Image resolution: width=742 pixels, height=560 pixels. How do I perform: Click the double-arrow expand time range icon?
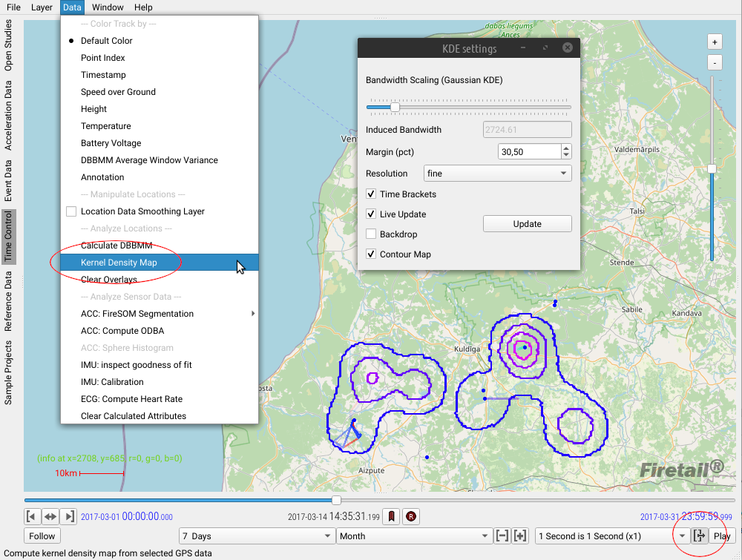click(50, 516)
